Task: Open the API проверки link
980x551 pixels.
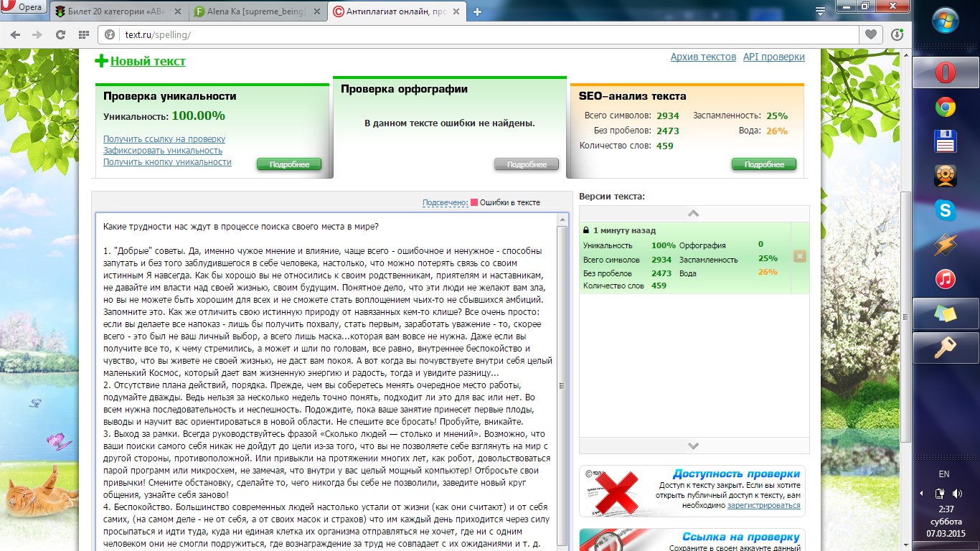Action: coord(774,57)
